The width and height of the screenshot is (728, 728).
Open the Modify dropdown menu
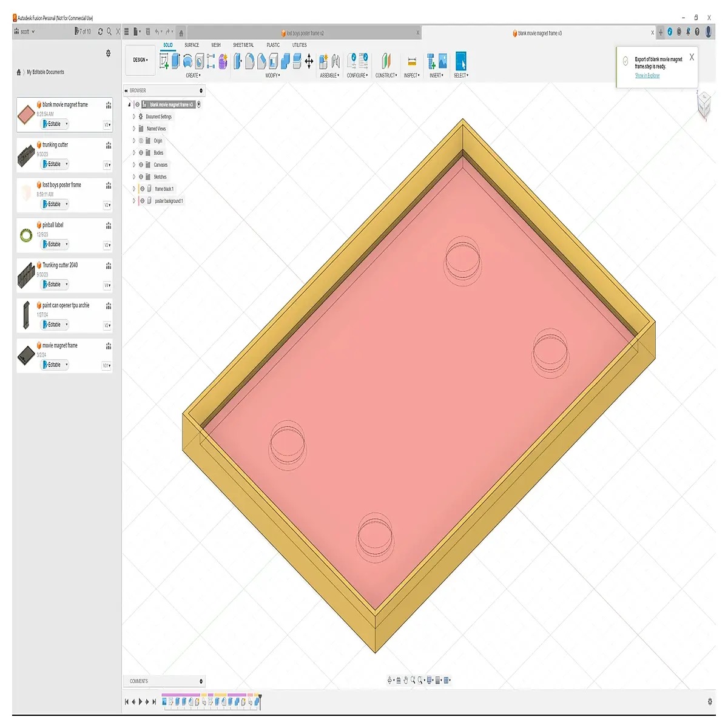(272, 76)
